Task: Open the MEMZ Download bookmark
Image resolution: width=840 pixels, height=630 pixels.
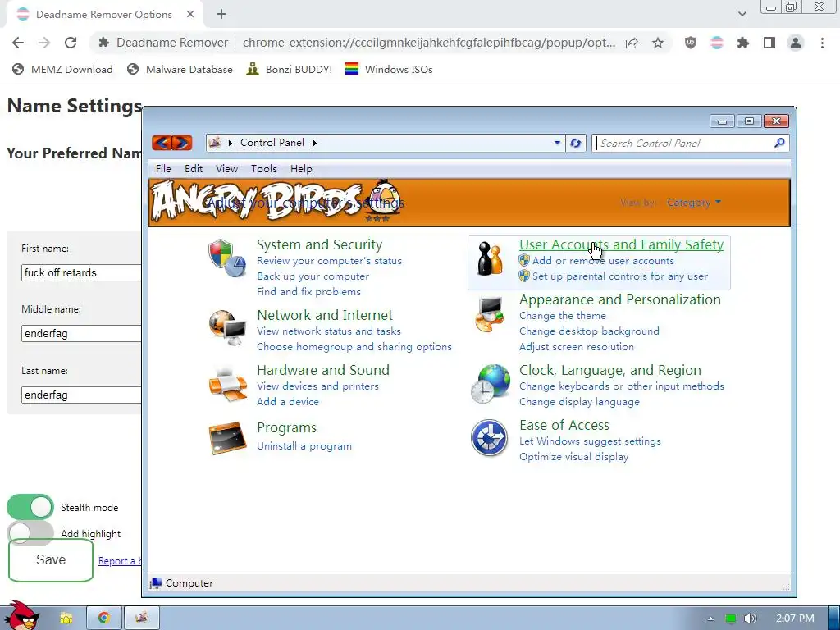Action: [x=62, y=69]
